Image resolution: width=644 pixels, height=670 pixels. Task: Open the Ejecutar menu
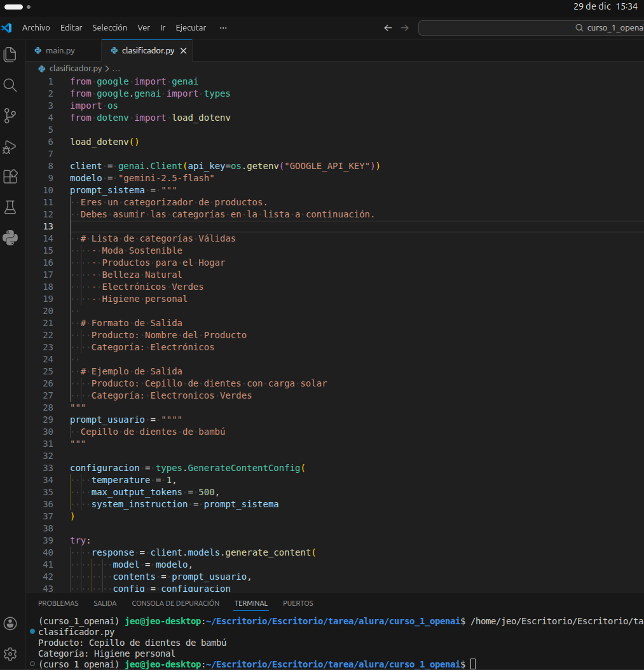pos(191,28)
